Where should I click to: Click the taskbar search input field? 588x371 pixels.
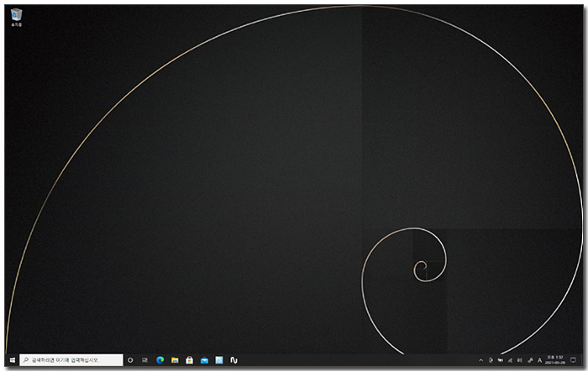(71, 360)
